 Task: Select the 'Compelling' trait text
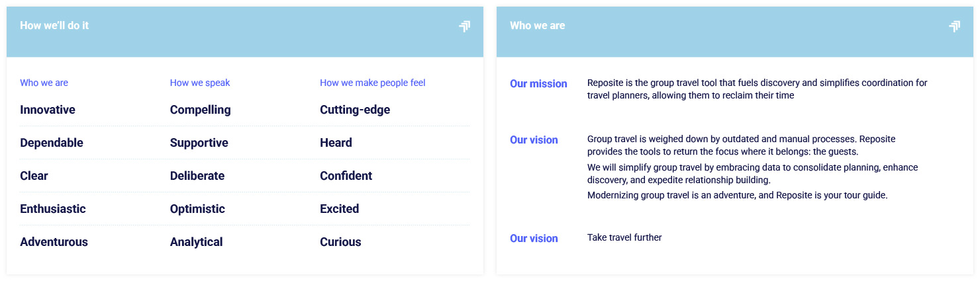pyautogui.click(x=200, y=110)
